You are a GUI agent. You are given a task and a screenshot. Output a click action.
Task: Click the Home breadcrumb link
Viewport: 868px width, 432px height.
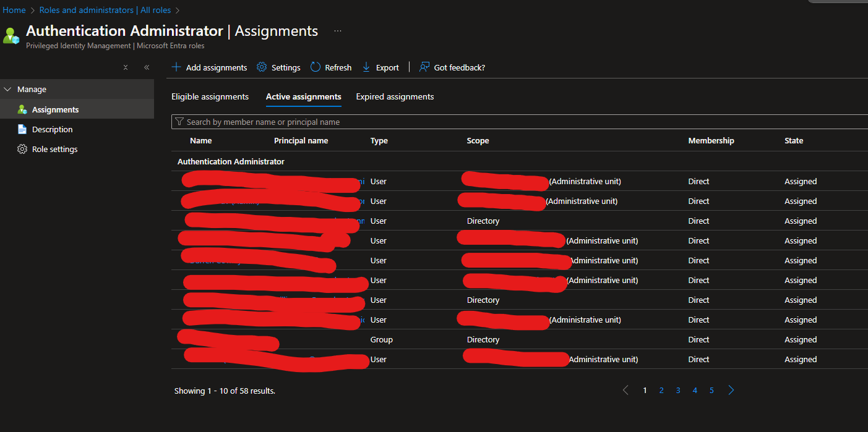(14, 10)
